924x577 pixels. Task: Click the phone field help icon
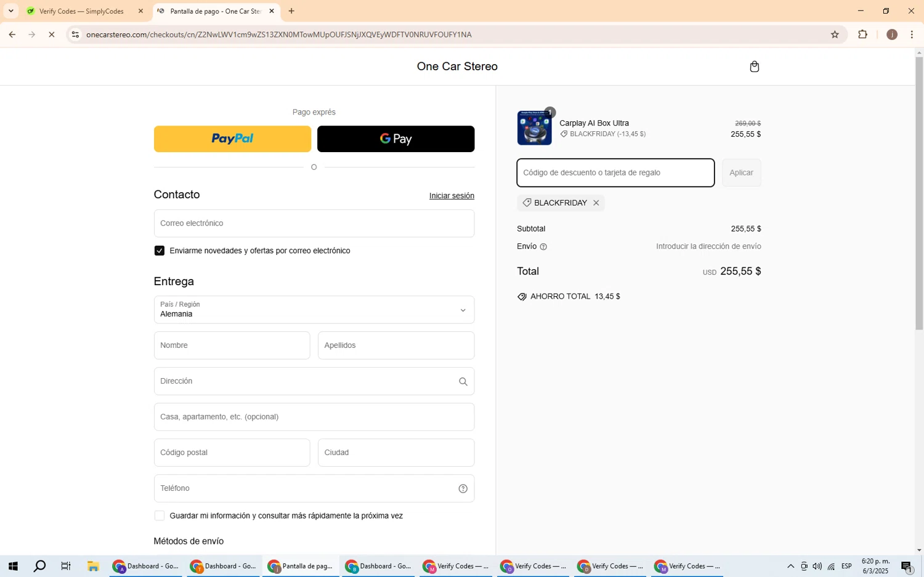click(x=463, y=488)
